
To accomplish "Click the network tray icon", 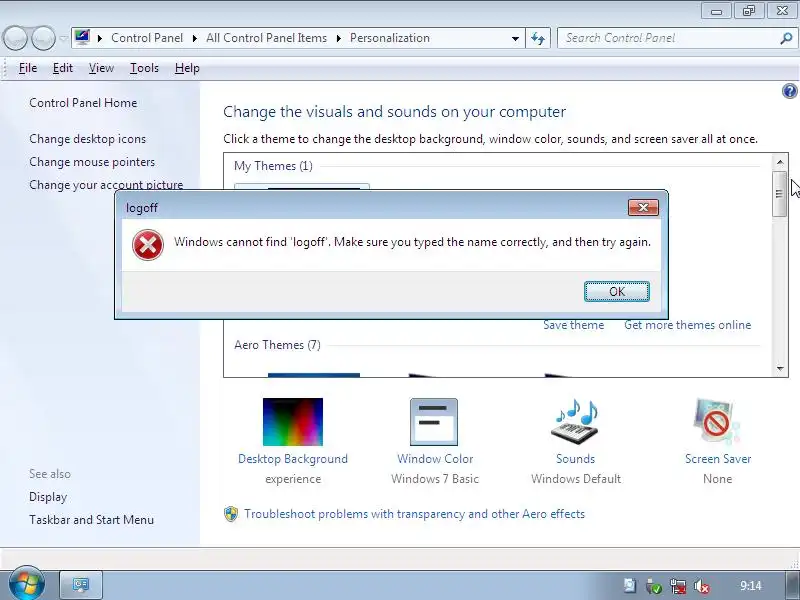I will pos(678,586).
